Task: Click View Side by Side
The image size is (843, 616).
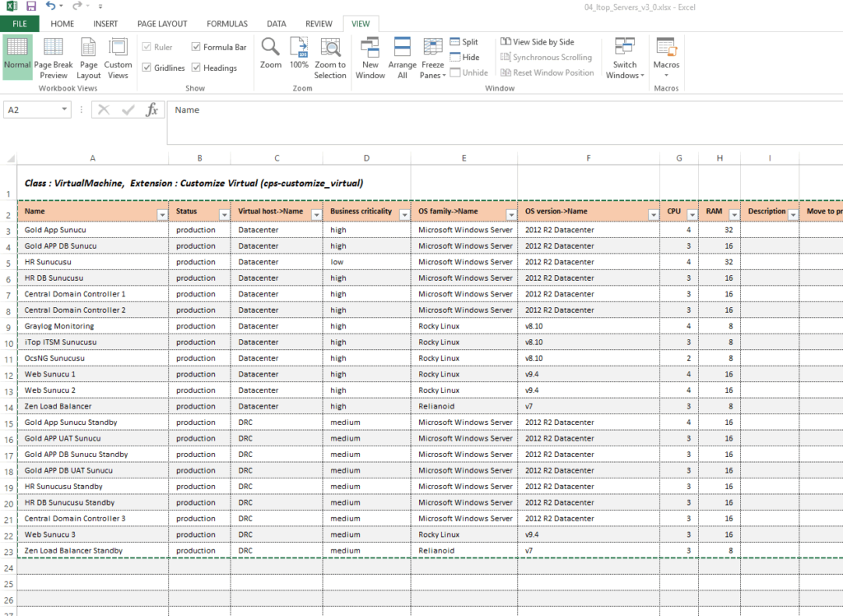Action: point(537,42)
